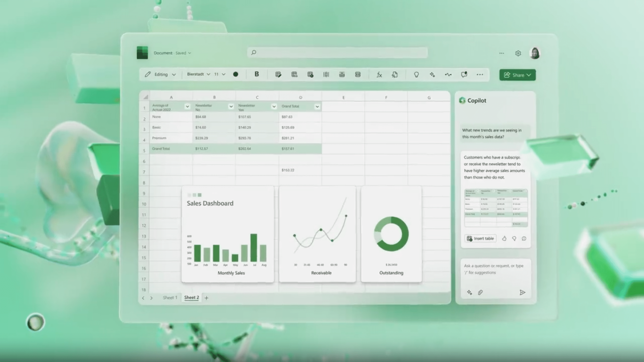The height and width of the screenshot is (362, 644).
Task: Click the Bold formatting icon
Action: click(x=257, y=74)
